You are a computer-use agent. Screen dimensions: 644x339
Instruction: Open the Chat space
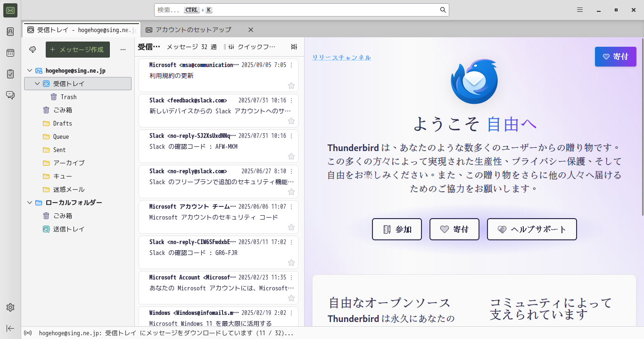pyautogui.click(x=10, y=95)
